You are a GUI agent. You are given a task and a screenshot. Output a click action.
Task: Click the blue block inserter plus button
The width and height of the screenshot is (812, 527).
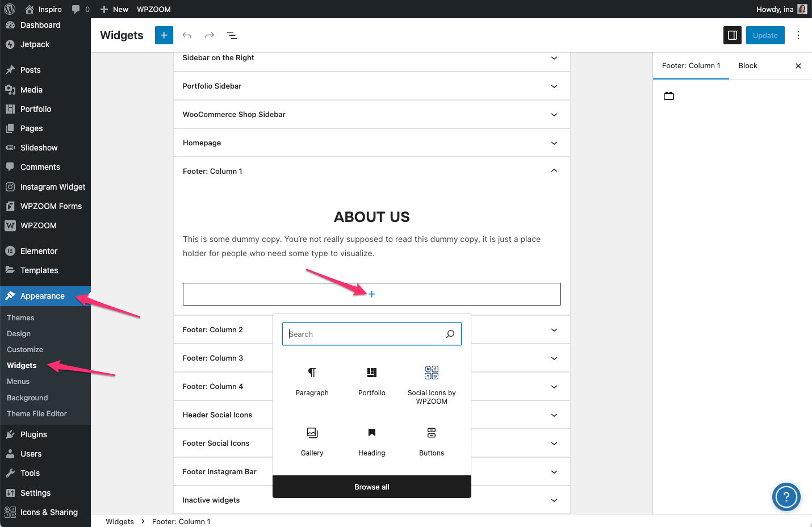(164, 35)
